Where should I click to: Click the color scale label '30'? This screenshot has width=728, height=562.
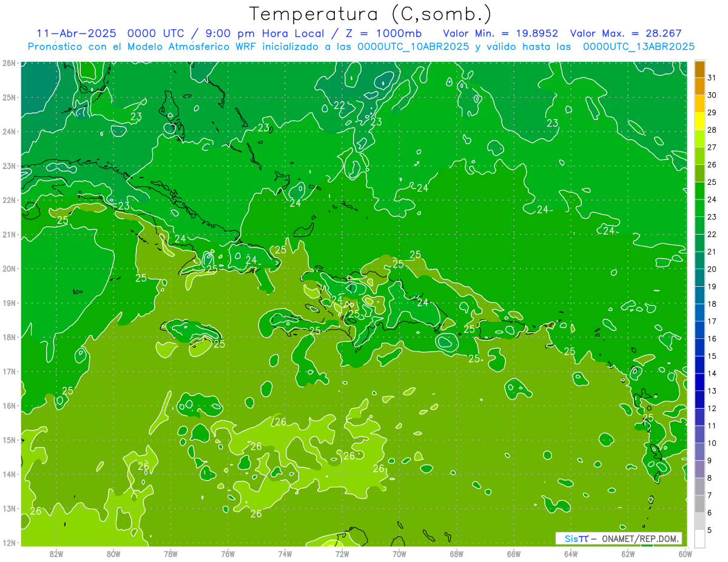(712, 95)
